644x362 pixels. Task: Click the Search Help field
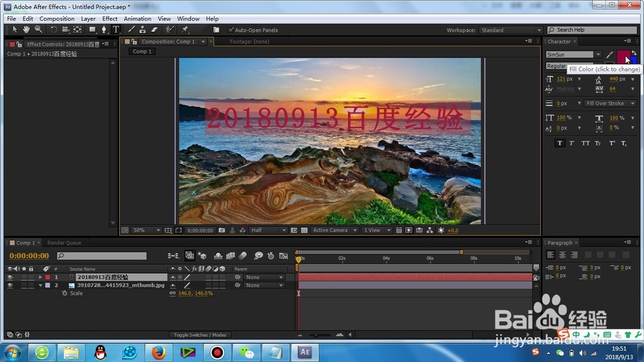592,30
